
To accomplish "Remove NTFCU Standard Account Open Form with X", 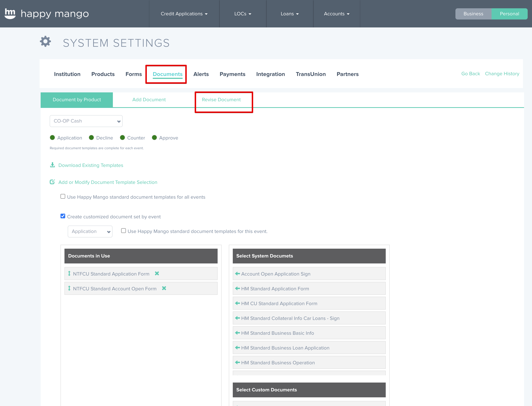I will 164,288.
